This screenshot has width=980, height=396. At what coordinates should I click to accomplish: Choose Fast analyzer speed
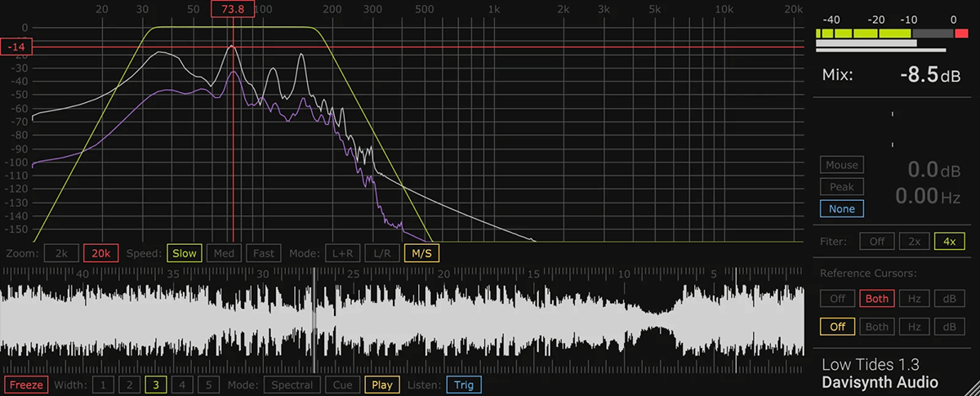coord(263,253)
